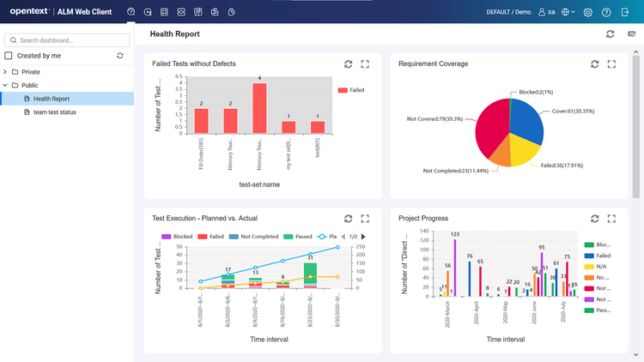Click the purple 123 bar in Project Progress
644x362 pixels.
coord(455,268)
